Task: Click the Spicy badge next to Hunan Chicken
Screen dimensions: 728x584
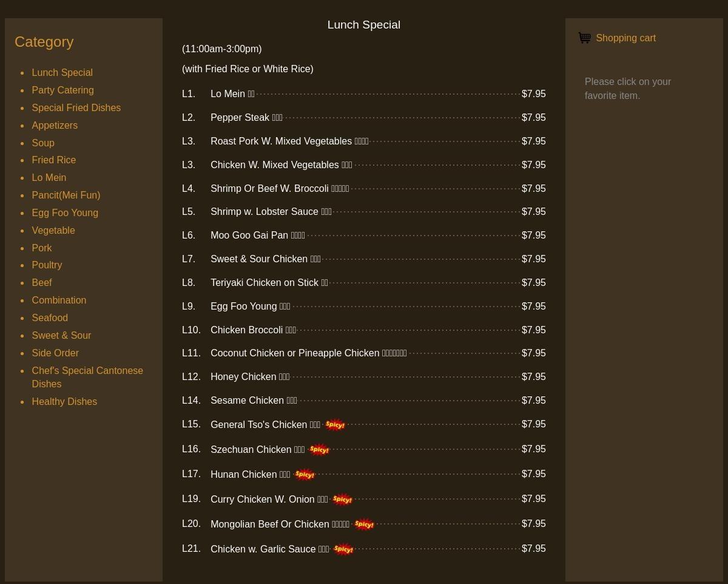Action: coord(304,475)
